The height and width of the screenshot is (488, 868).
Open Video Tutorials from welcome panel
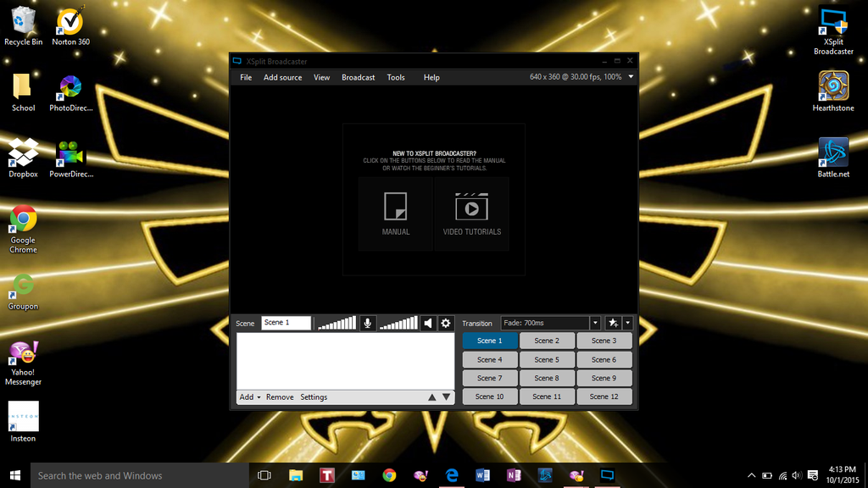pyautogui.click(x=471, y=213)
